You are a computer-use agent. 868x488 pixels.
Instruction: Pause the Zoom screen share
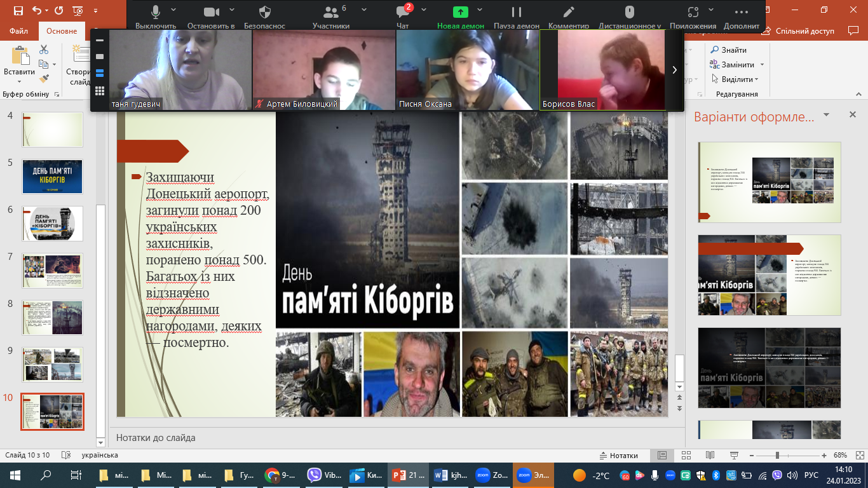point(517,12)
